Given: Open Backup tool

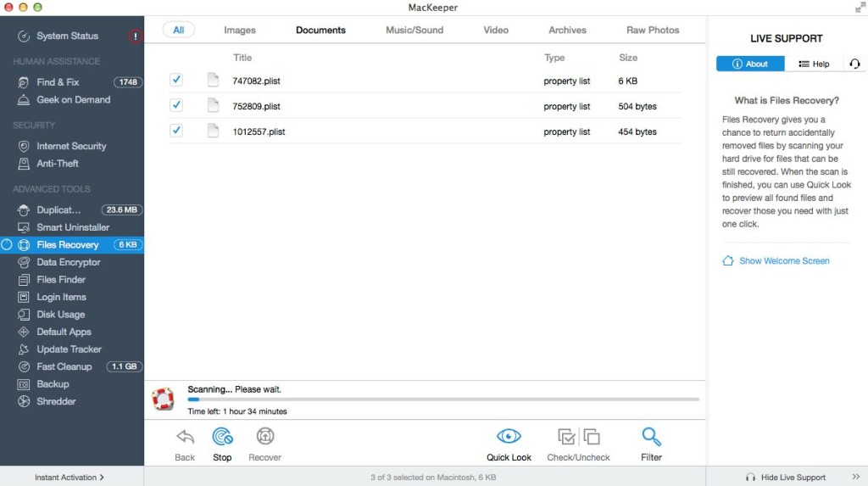Looking at the screenshot, I should (53, 384).
